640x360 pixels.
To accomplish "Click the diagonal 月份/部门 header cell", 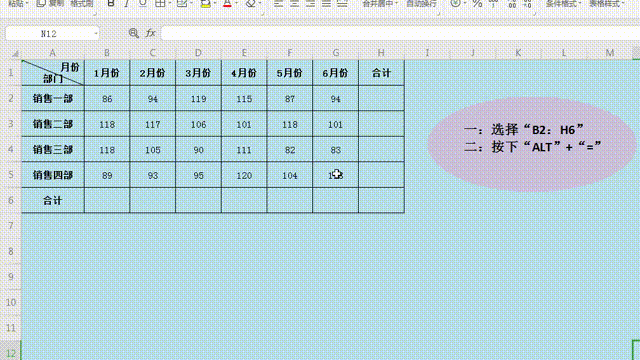I will [x=53, y=73].
